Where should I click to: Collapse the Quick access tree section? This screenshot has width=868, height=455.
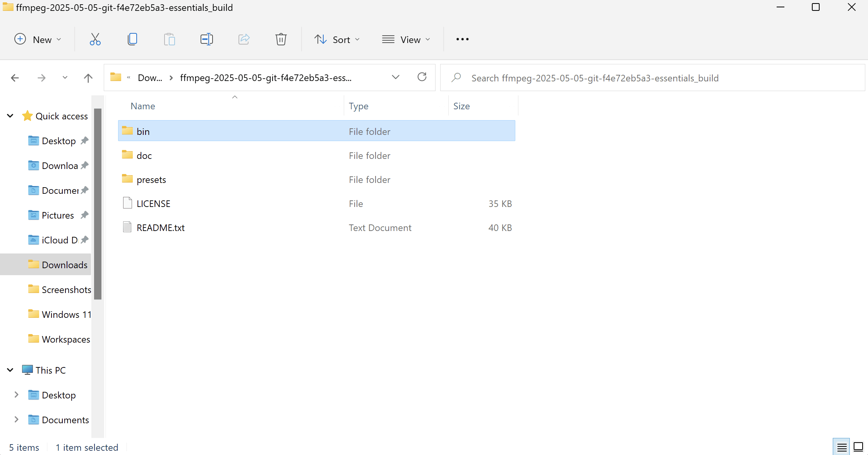point(10,115)
